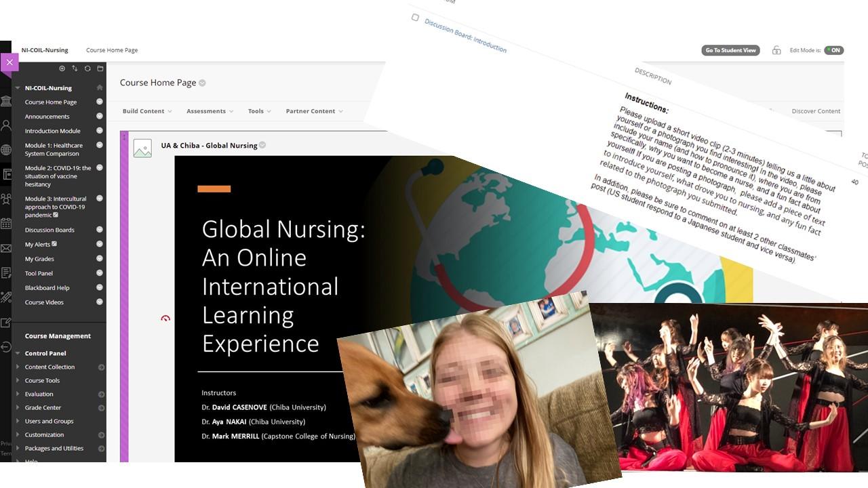Toggle Edit Mode ON switch
Screen dimensions: 868x488
point(834,50)
